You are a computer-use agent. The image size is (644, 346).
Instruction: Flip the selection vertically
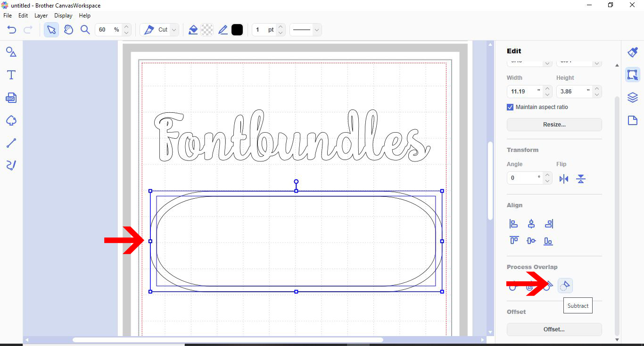coord(581,179)
